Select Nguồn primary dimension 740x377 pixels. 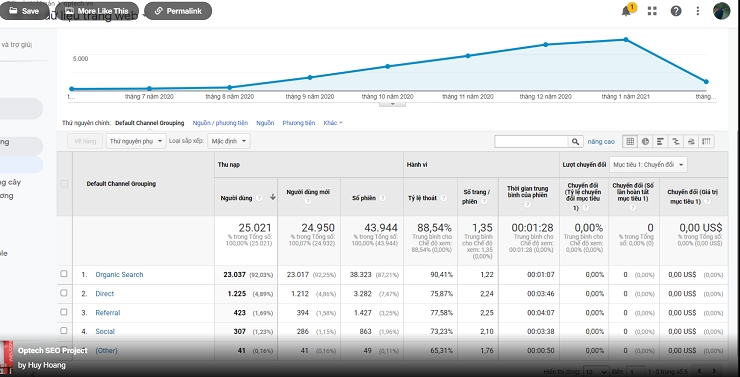click(265, 123)
